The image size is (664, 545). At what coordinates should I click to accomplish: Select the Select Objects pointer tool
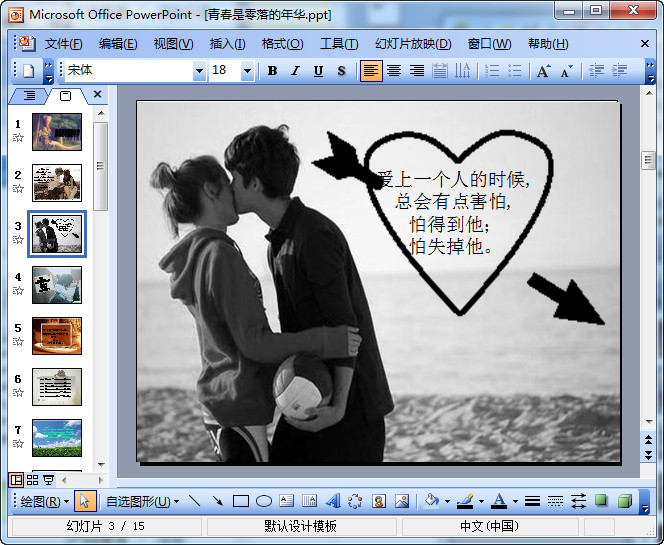point(85,501)
